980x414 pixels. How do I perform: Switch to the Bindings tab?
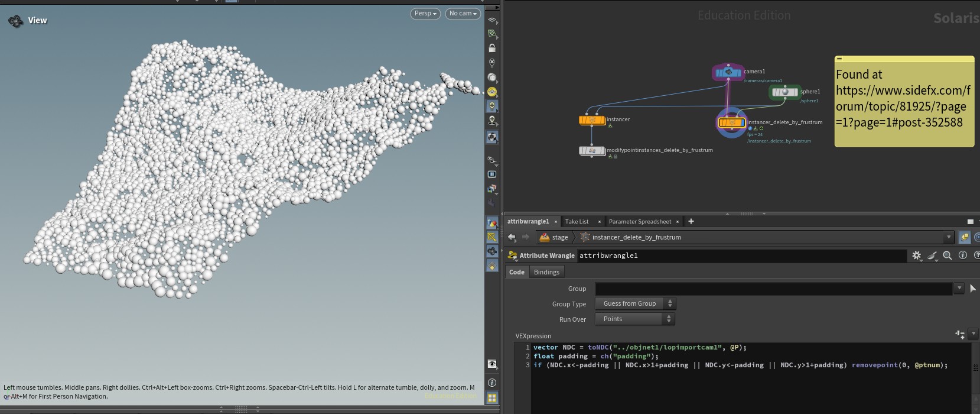pos(546,272)
